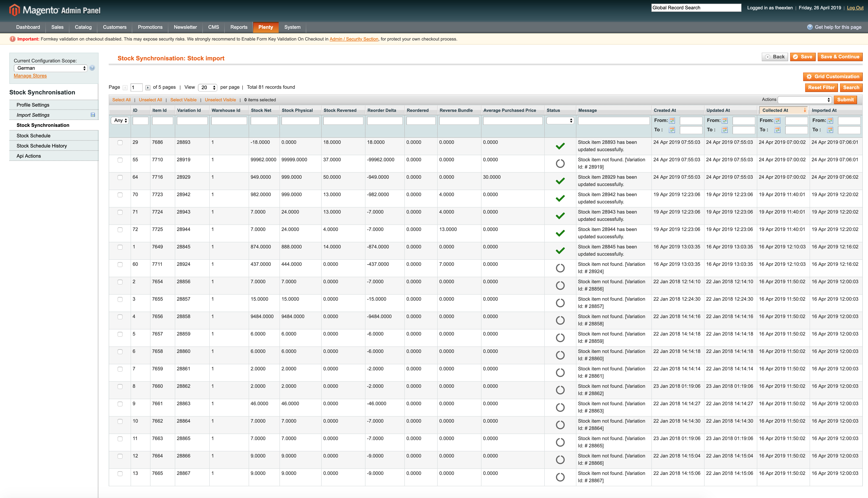Click the Get help question mark icon
868x498 pixels.
point(810,27)
